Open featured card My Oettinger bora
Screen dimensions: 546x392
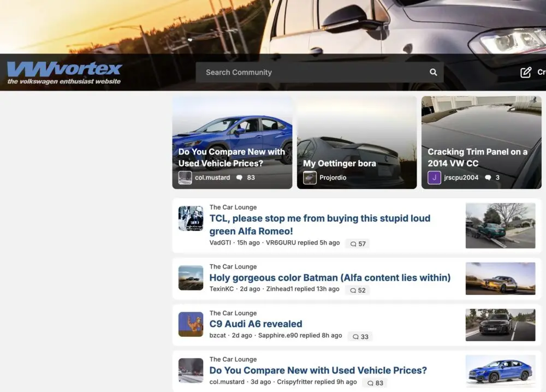click(357, 142)
